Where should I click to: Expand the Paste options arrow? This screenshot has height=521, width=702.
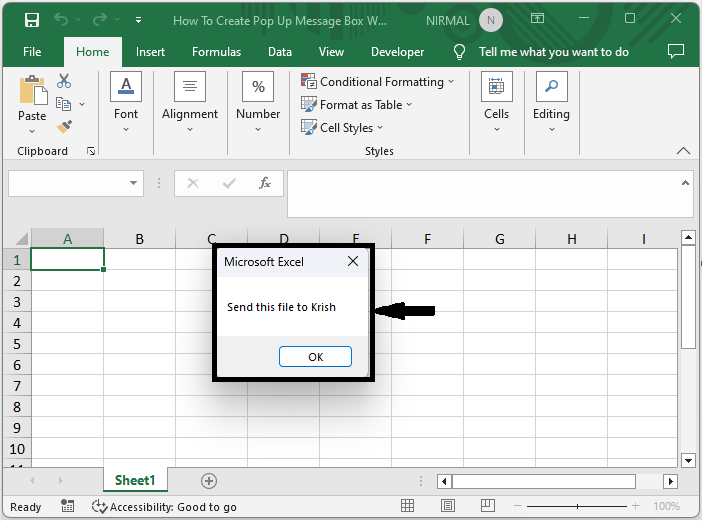tap(32, 132)
